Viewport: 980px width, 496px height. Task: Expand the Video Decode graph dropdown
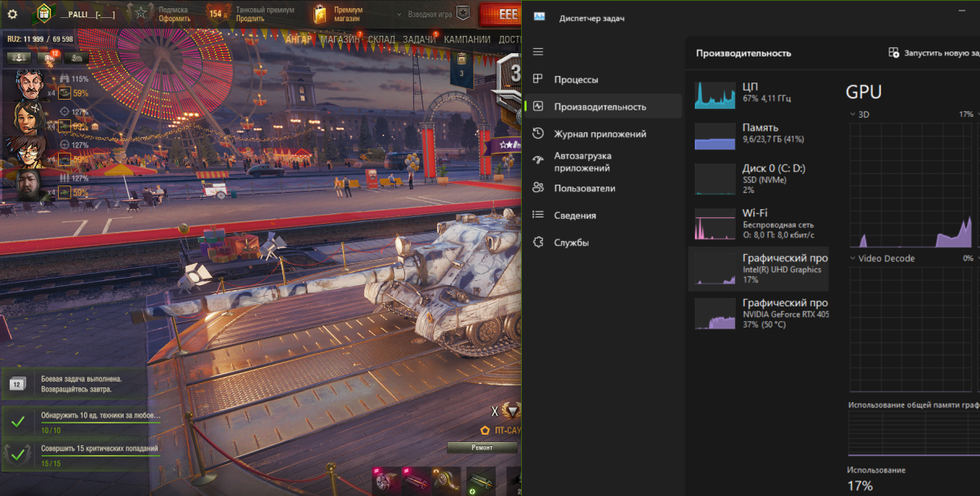(x=853, y=258)
